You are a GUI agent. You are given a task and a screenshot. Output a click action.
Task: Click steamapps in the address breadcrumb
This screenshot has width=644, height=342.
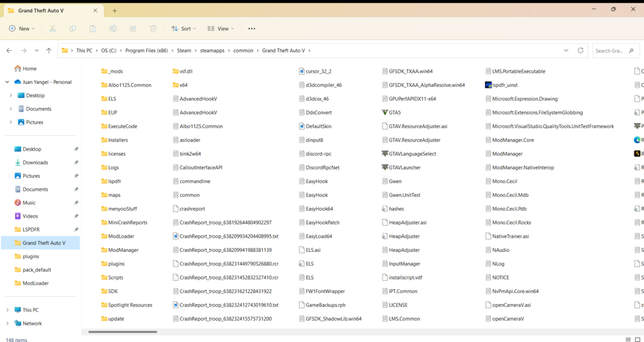tap(213, 50)
